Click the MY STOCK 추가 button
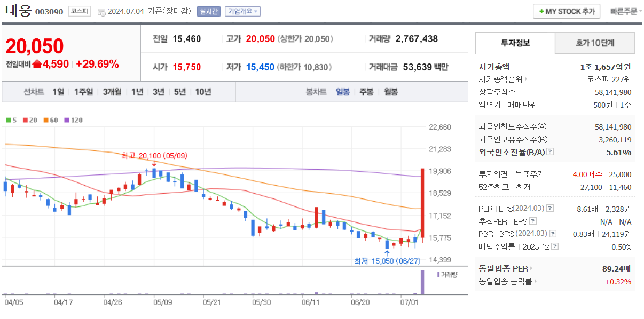This screenshot has height=319, width=644. [x=567, y=11]
